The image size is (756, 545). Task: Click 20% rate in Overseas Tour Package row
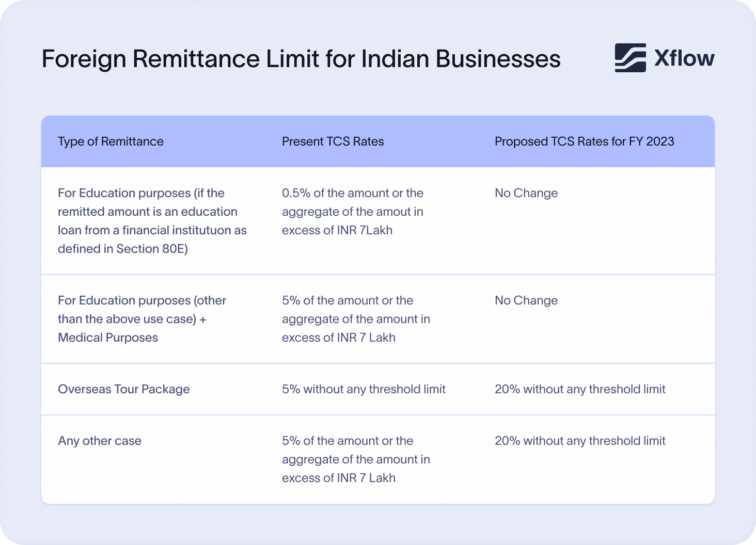pos(580,389)
